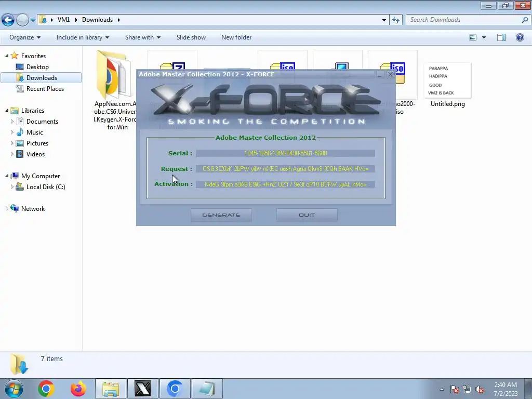Select Local Disk (C:)
Screen dimensions: 532x399
(x=46, y=187)
